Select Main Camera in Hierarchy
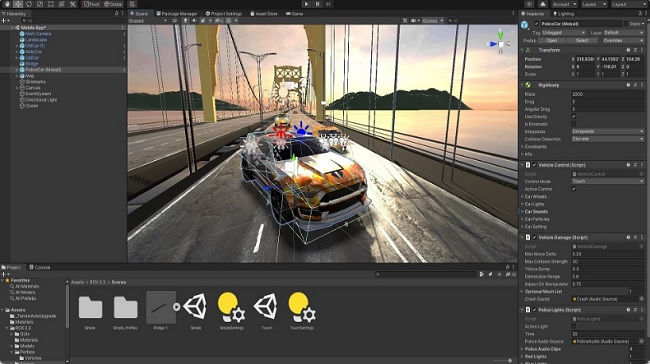This screenshot has height=364, width=650. click(38, 34)
